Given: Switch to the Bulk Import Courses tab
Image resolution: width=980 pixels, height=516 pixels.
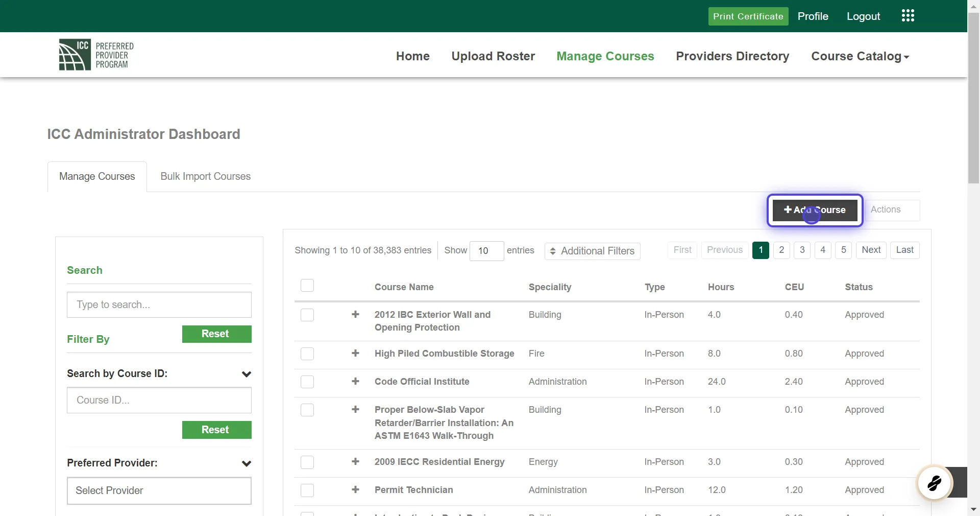Looking at the screenshot, I should (206, 176).
